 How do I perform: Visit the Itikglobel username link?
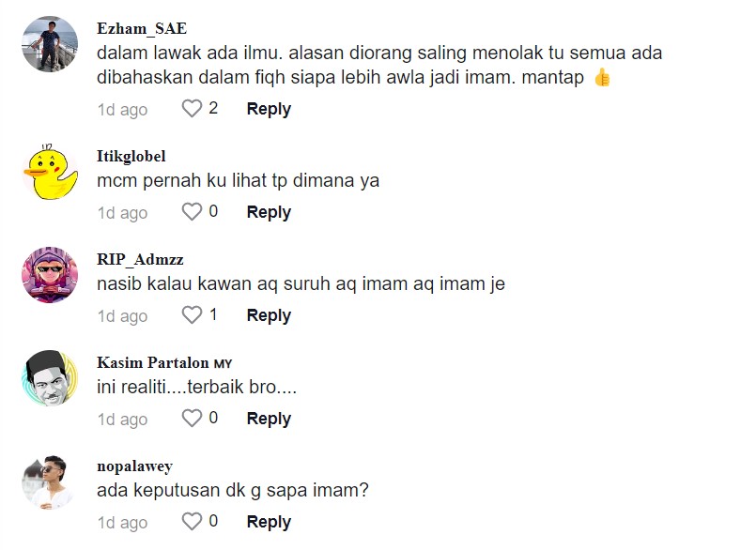131,156
